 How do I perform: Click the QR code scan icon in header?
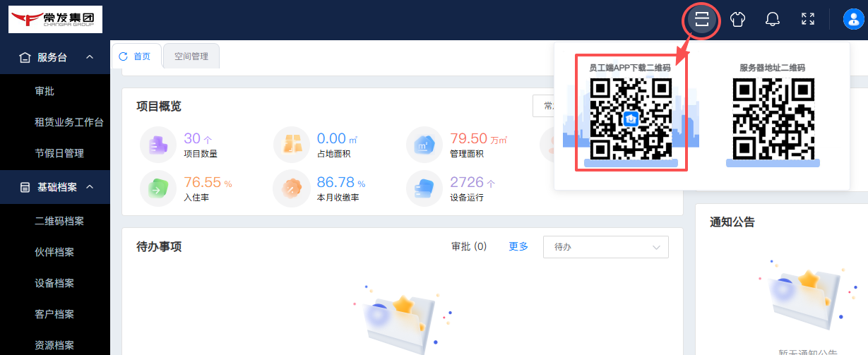pos(701,19)
